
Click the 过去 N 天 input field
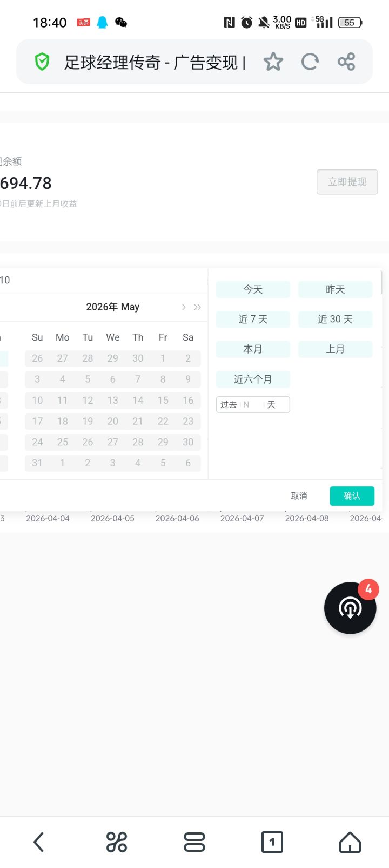click(253, 404)
